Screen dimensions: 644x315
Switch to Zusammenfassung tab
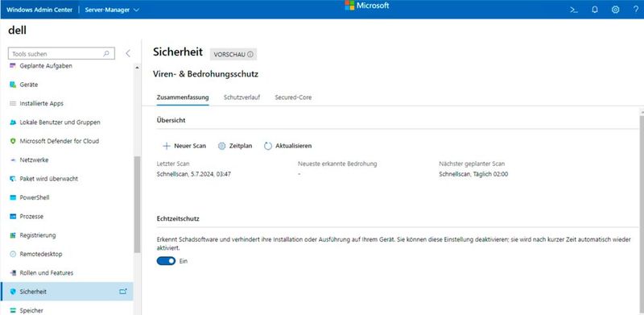coord(183,97)
